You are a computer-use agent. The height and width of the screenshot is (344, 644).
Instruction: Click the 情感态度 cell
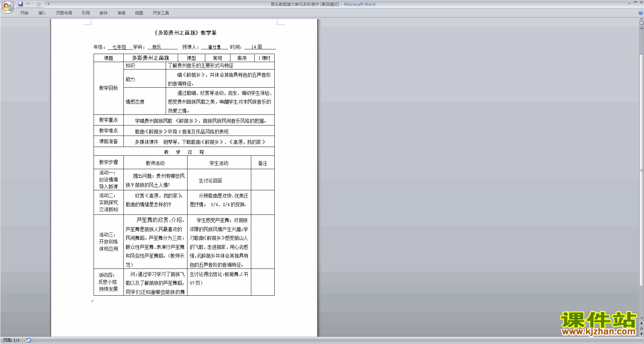(x=145, y=102)
